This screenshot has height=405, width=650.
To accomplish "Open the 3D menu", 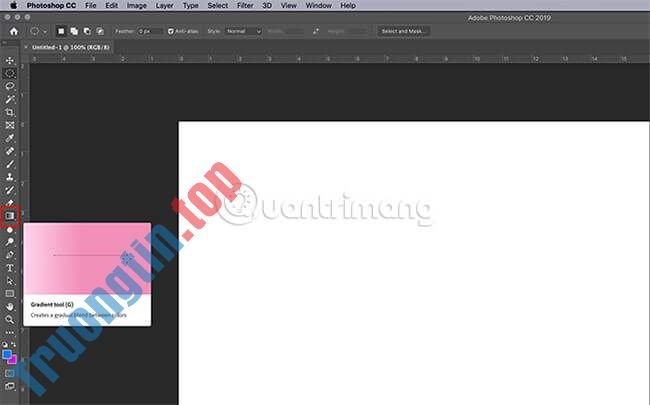I will (x=267, y=5).
